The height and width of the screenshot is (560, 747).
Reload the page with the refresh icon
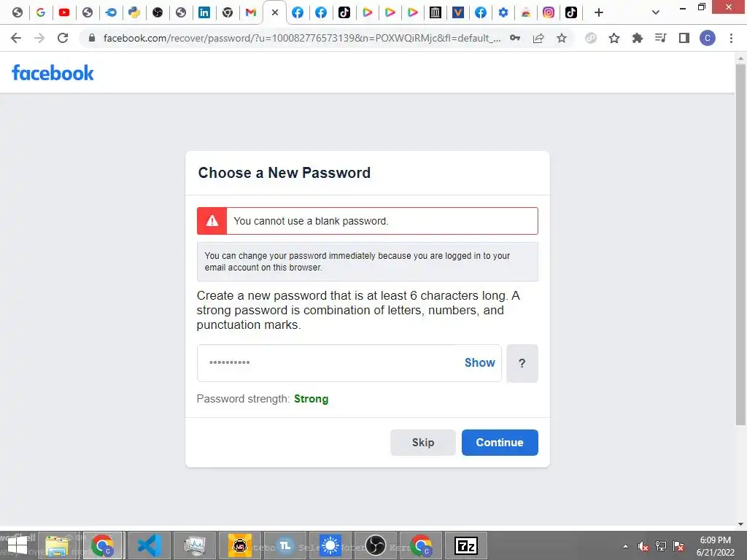pos(63,38)
